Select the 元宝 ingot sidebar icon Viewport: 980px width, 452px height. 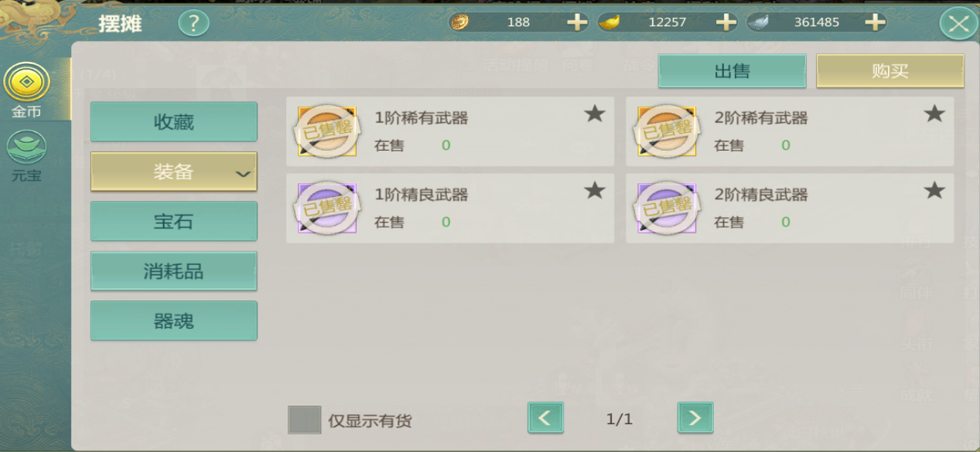point(27,147)
